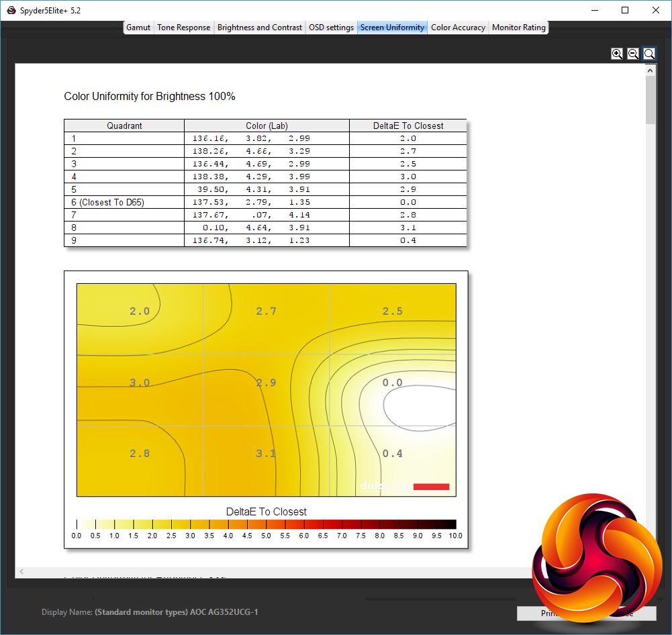The image size is (672, 635).
Task: Click the Display Name AOC AG352UCG-1 text
Action: point(150,612)
